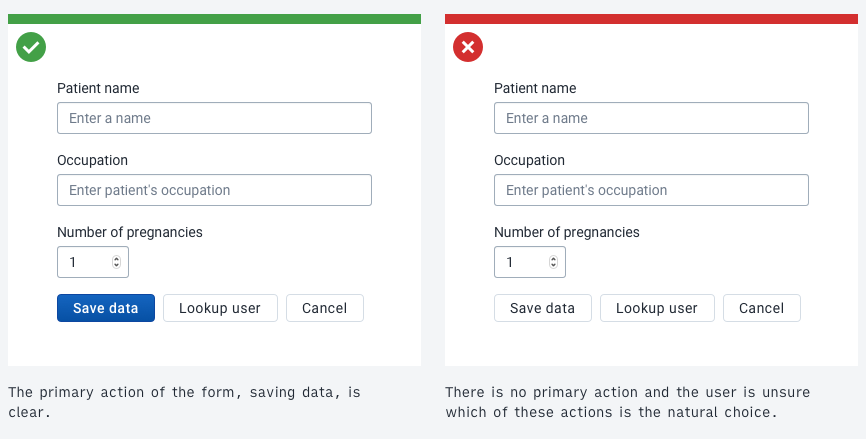
Task: Click Occupation input in green-check form
Action: point(214,190)
